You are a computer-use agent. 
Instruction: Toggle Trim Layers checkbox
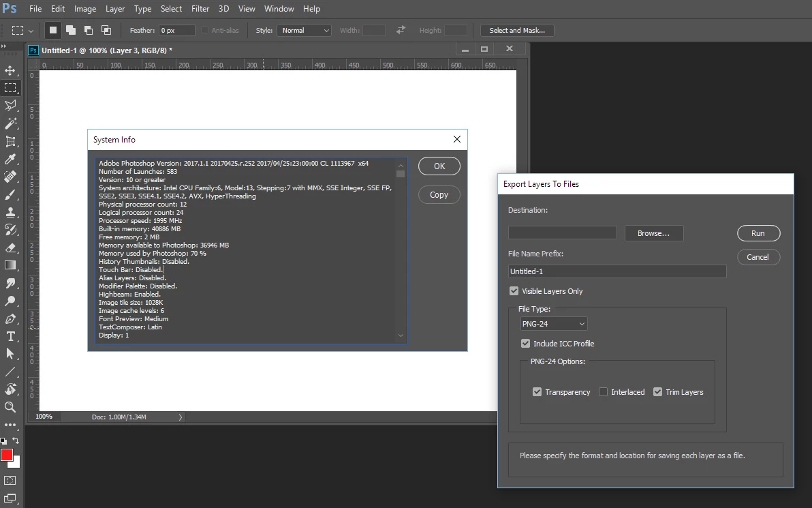[x=657, y=392]
